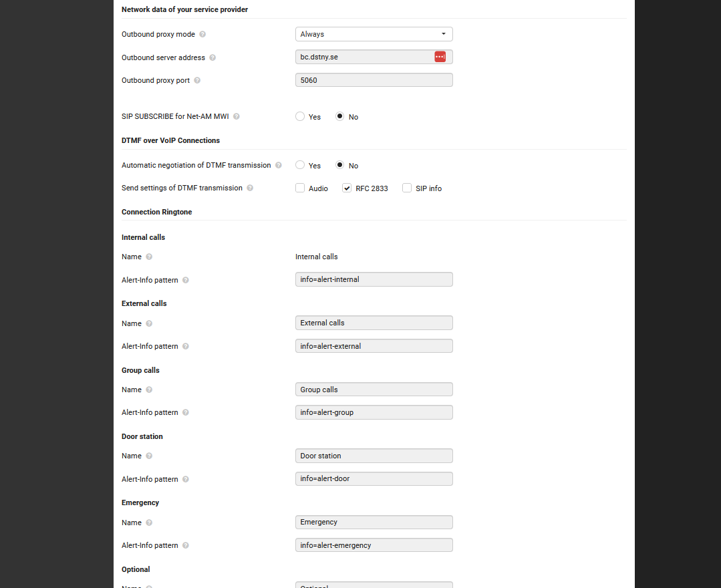The image size is (721, 588).
Task: Select Yes for SIP SUBSCRIBE Net-AM MWI
Action: 300,116
